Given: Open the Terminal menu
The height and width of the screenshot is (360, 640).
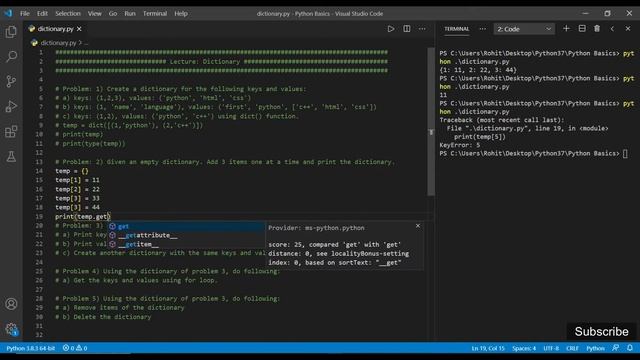Looking at the screenshot, I should pos(155,13).
